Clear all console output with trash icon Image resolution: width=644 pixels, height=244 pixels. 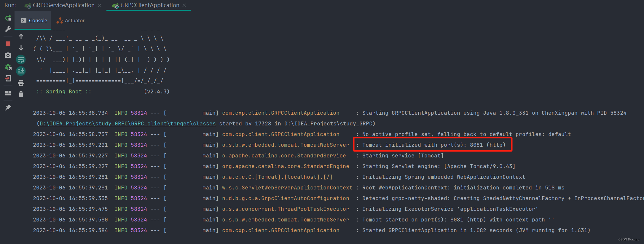tap(21, 94)
